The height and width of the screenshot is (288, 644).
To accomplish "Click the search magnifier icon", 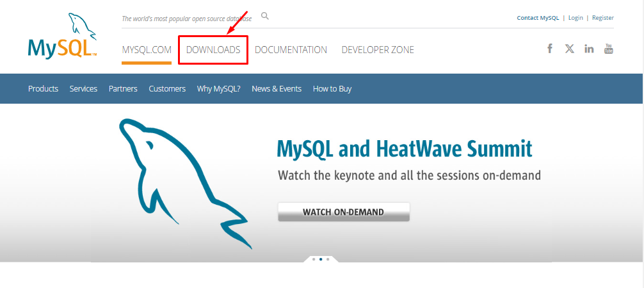I will [x=265, y=16].
